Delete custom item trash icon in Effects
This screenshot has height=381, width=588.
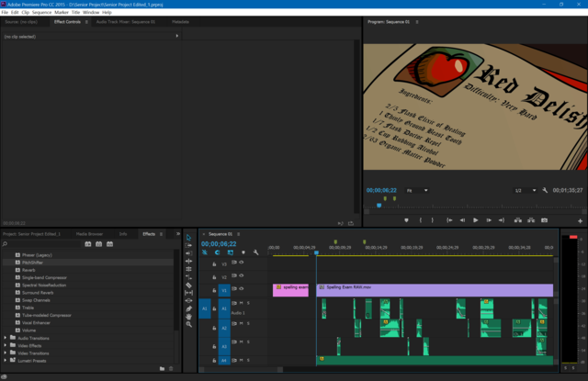pos(171,369)
